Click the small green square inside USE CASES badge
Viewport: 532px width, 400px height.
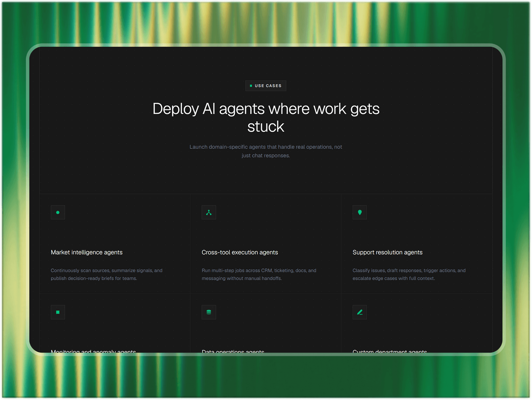click(x=251, y=86)
